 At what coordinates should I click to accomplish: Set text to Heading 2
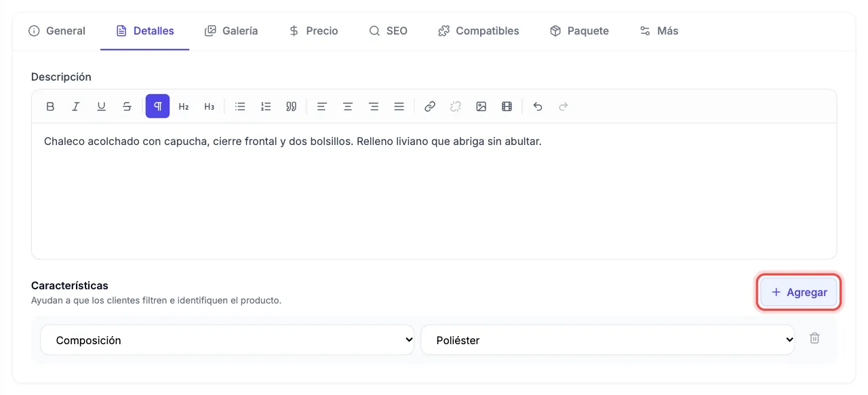click(184, 106)
